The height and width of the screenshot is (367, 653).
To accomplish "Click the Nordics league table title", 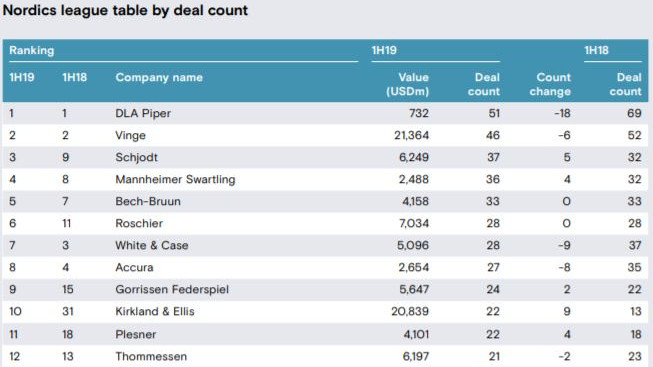I will pyautogui.click(x=125, y=10).
